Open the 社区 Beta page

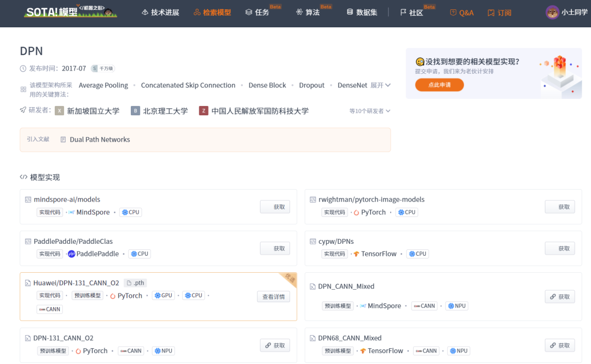[x=412, y=13]
